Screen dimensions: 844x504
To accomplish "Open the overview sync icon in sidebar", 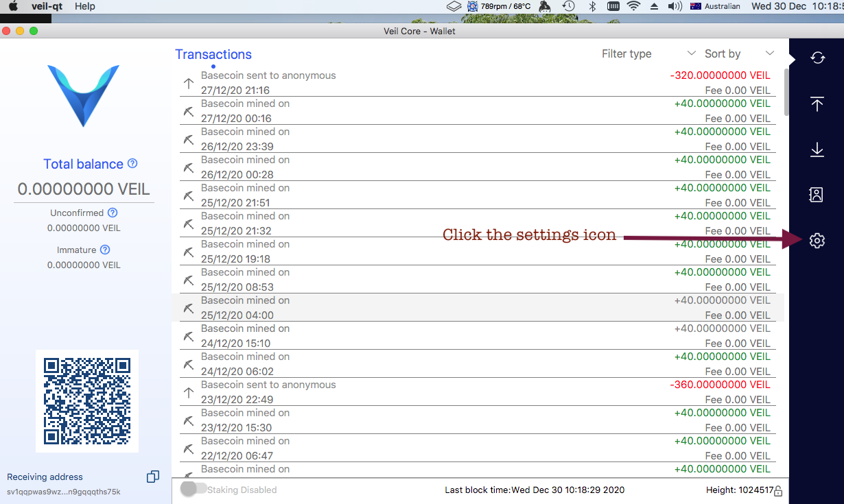I will [817, 58].
